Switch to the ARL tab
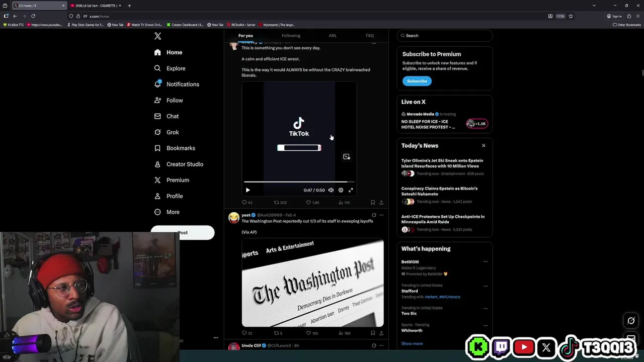644x362 pixels. (333, 36)
